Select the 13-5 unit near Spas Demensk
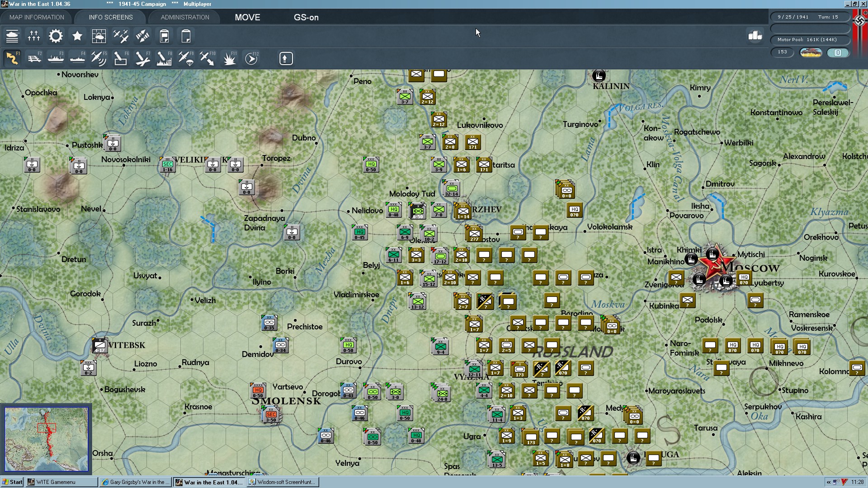The image size is (868, 488). 497,460
